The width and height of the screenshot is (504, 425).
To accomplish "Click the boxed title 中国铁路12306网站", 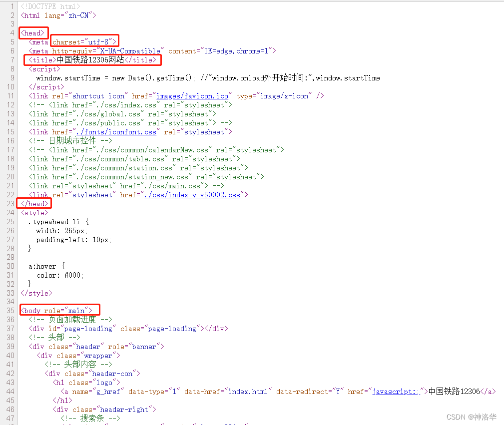I will point(92,59).
